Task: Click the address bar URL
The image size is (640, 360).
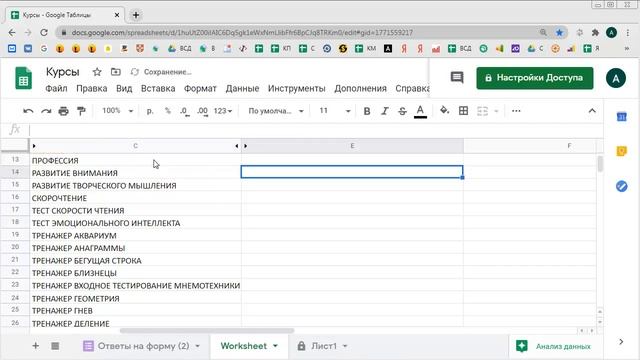Action: point(242,32)
